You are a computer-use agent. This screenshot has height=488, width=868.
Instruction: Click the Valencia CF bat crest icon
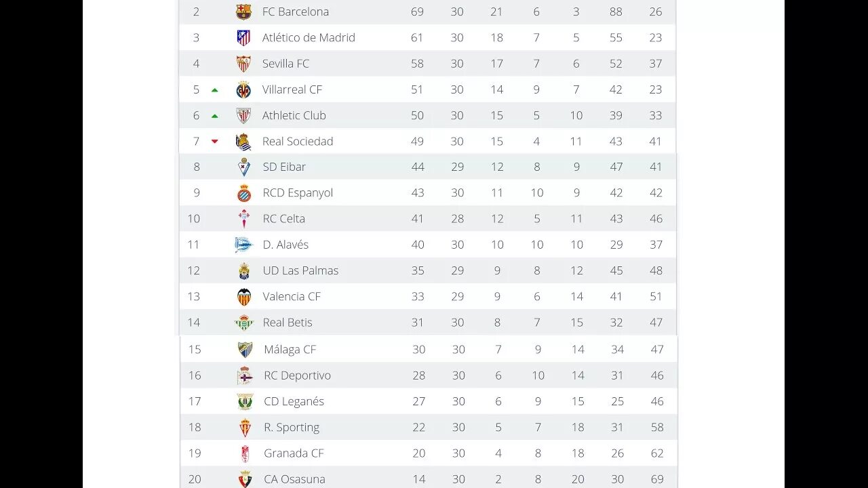[x=244, y=297]
